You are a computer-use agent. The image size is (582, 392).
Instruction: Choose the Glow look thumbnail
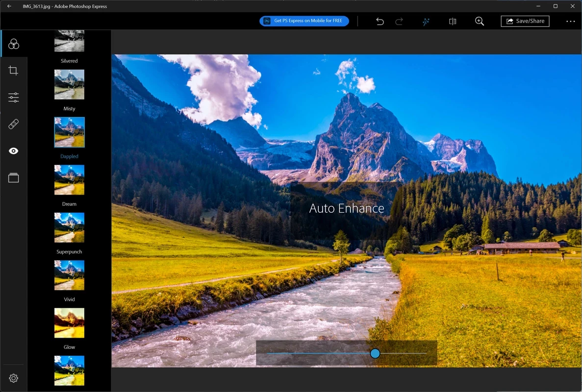tap(69, 323)
